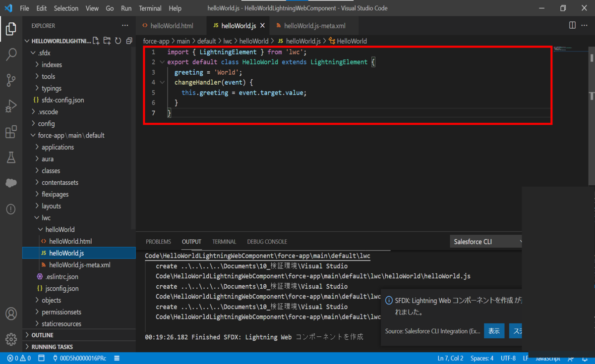The width and height of the screenshot is (595, 364).
Task: Click Spaces: 4 indentation setting
Action: tap(482, 358)
